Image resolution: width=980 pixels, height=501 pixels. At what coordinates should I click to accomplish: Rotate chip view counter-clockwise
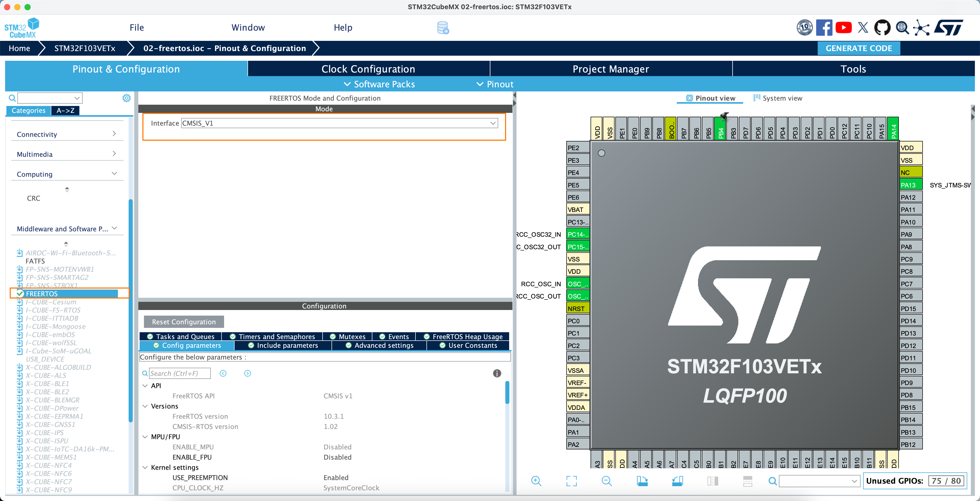pos(677,481)
